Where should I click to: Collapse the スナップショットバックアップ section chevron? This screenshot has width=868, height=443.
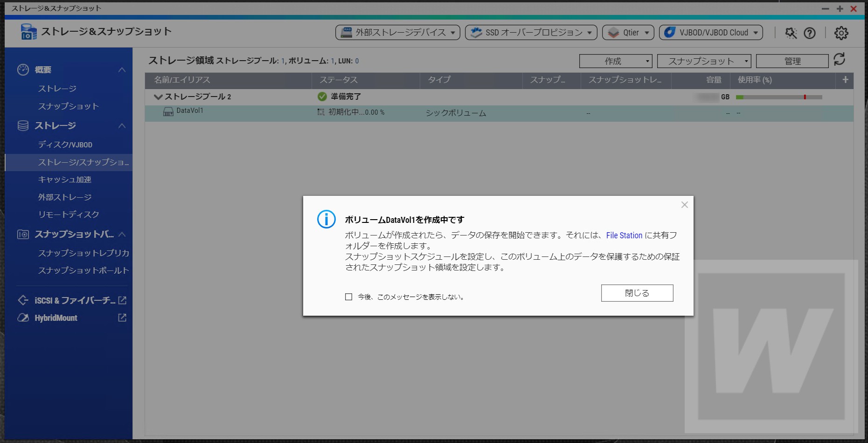pyautogui.click(x=122, y=234)
